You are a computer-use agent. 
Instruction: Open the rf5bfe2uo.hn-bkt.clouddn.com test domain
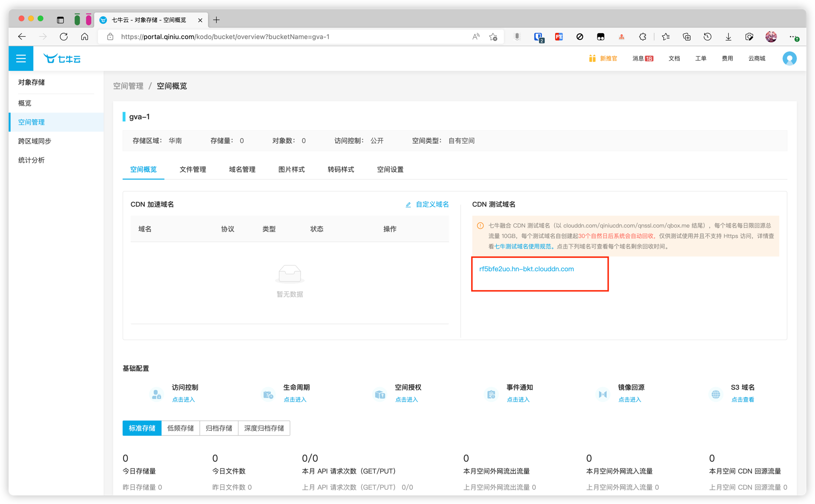coord(526,269)
